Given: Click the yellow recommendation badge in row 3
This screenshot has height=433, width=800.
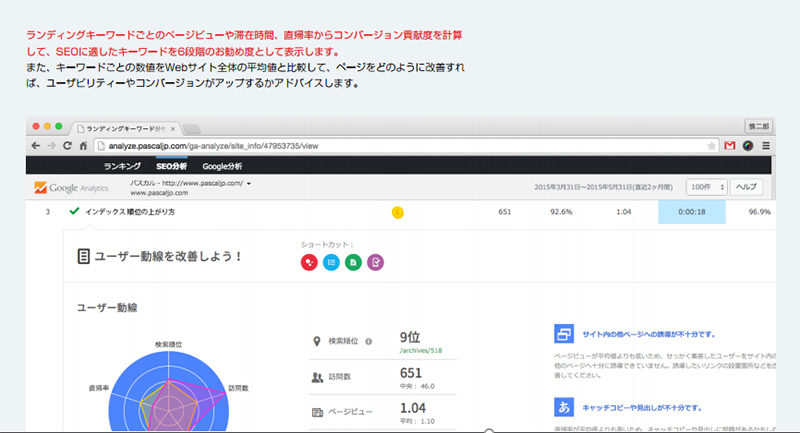Looking at the screenshot, I should pyautogui.click(x=397, y=212).
